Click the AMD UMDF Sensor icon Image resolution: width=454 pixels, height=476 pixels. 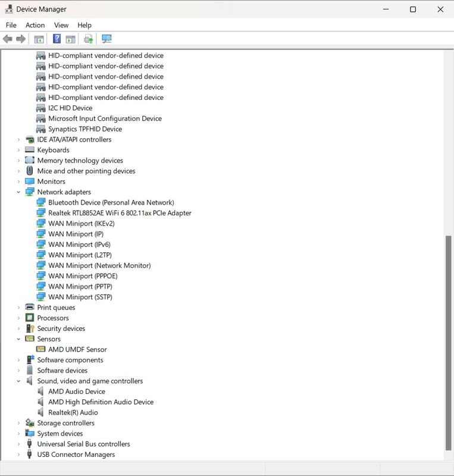pos(40,349)
